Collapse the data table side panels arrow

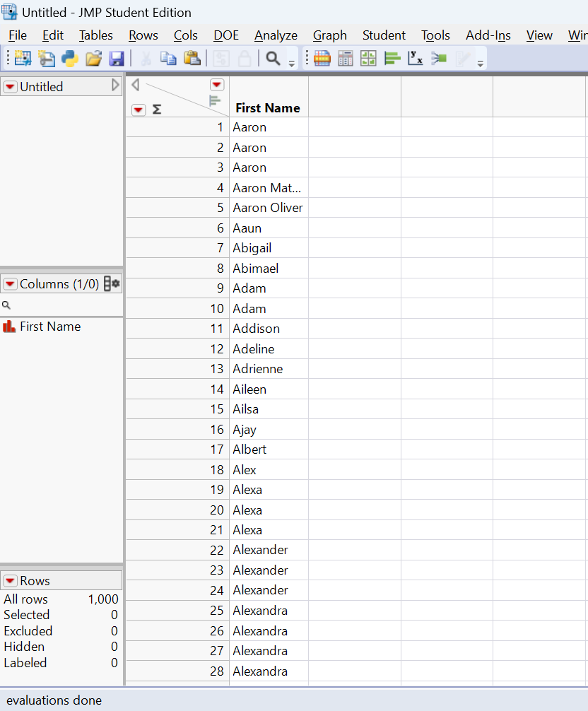[x=135, y=86]
